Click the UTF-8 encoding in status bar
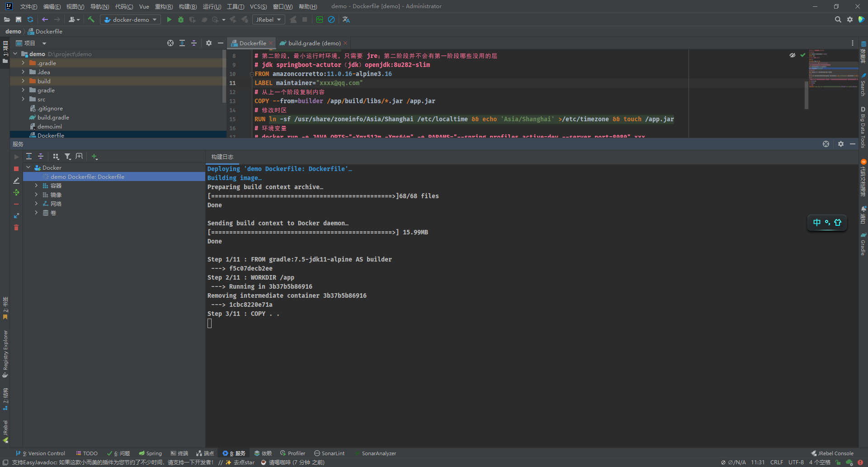The width and height of the screenshot is (868, 467). [796, 462]
